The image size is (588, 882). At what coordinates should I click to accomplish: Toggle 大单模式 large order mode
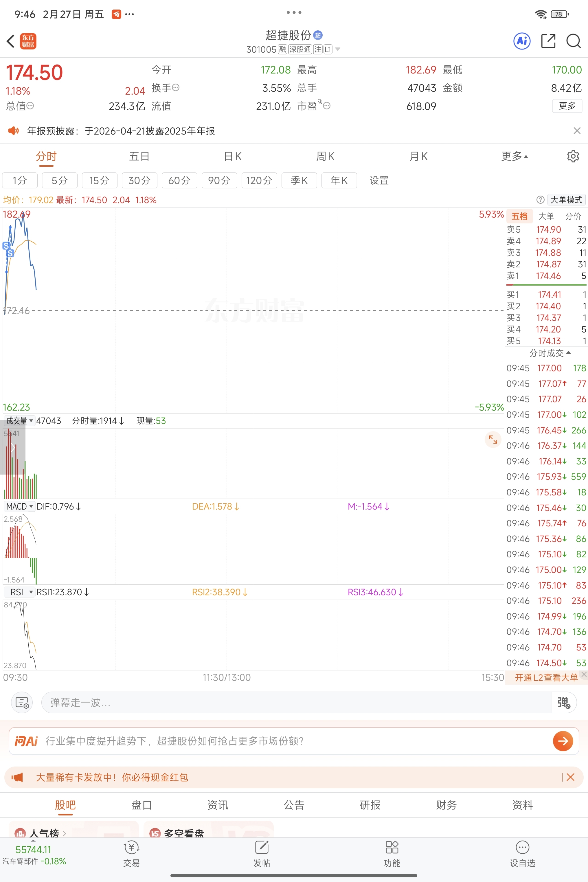(x=566, y=199)
